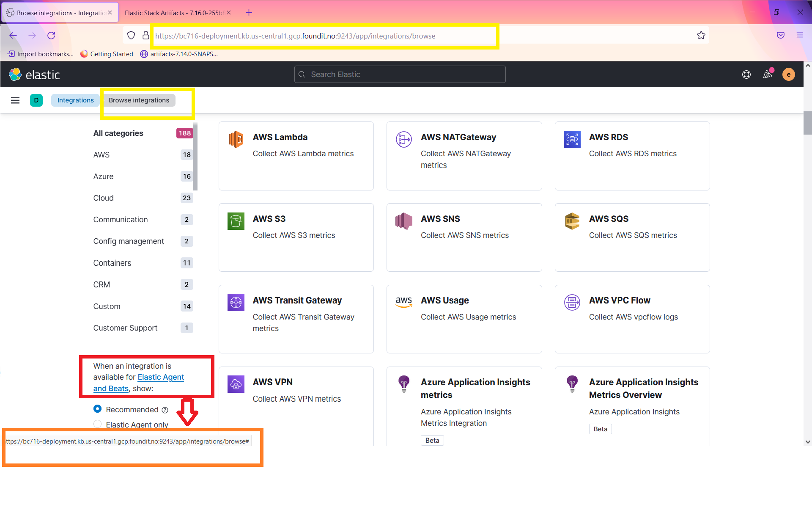Open the AWS S3 integration card
The image size is (812, 524).
tap(296, 237)
